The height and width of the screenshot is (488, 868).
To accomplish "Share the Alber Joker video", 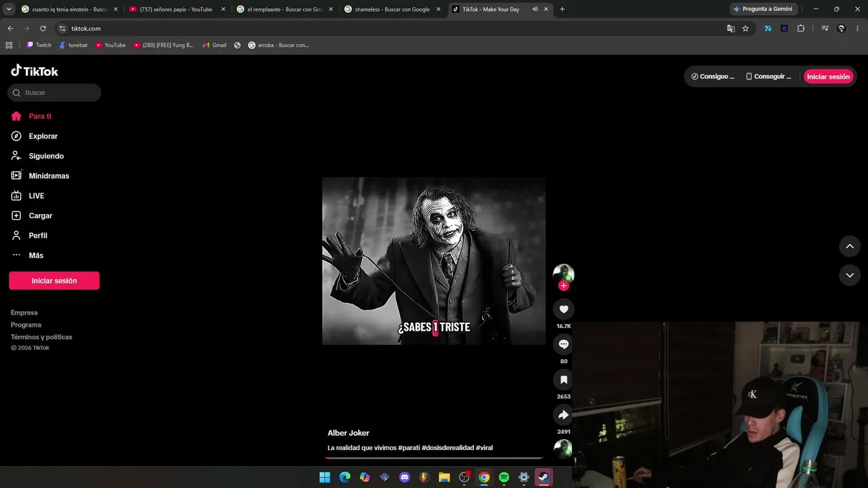I will pyautogui.click(x=564, y=415).
